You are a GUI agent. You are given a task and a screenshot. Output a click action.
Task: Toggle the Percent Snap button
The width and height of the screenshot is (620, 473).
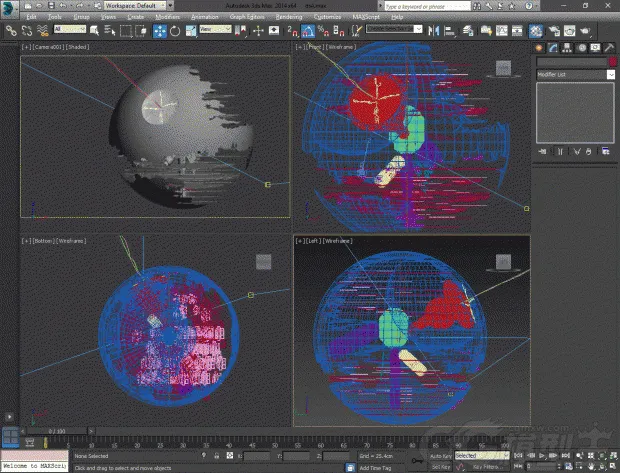pyautogui.click(x=323, y=31)
